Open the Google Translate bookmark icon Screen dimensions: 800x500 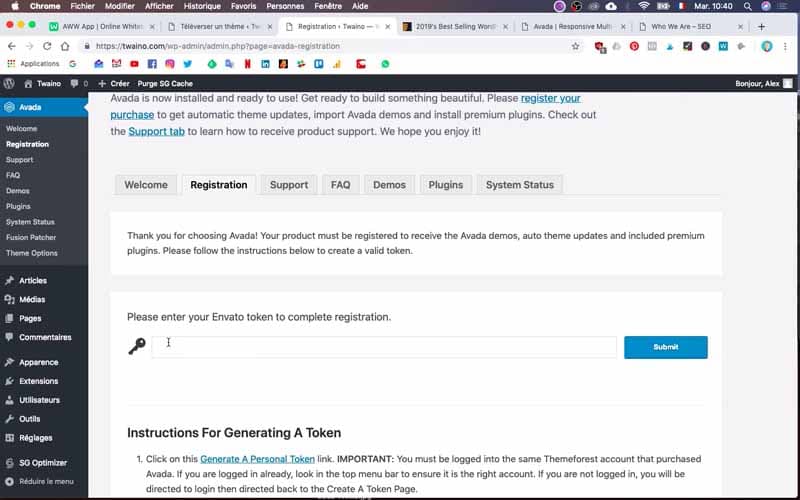tap(230, 64)
